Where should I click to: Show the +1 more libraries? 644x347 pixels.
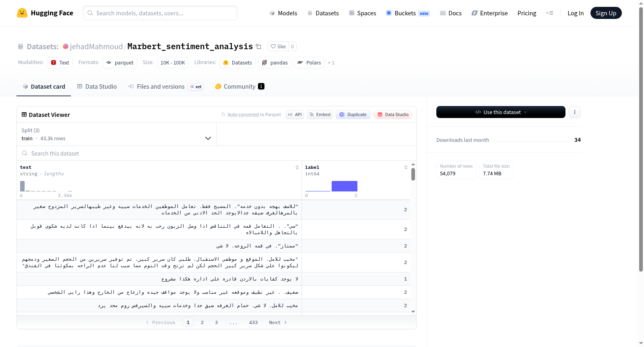click(331, 62)
